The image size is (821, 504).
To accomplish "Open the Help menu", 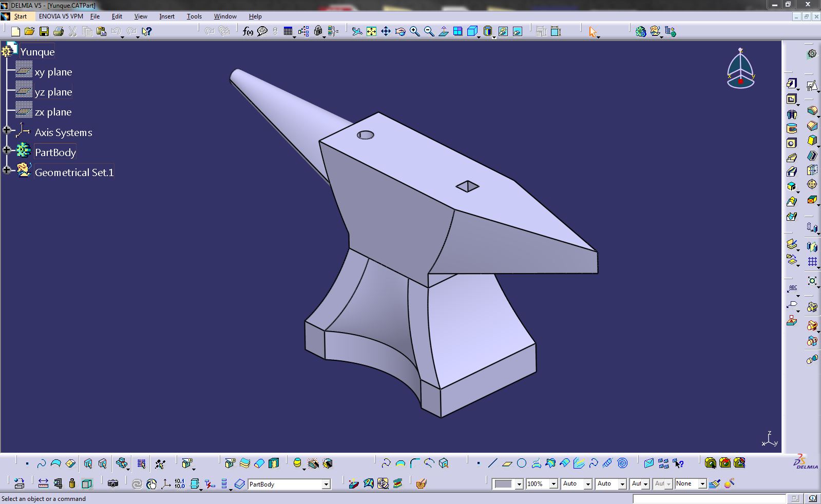I will pyautogui.click(x=255, y=16).
